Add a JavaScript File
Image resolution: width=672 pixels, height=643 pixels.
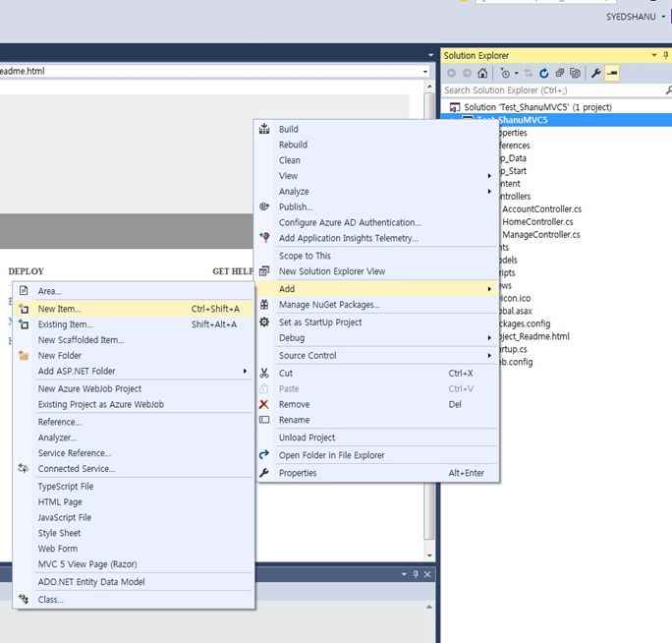pos(65,517)
